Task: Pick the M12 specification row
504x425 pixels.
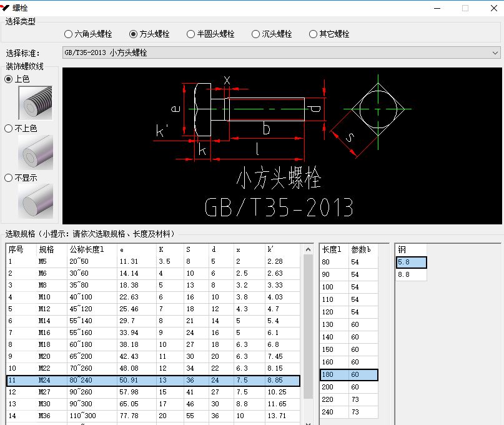Action: click(153, 309)
